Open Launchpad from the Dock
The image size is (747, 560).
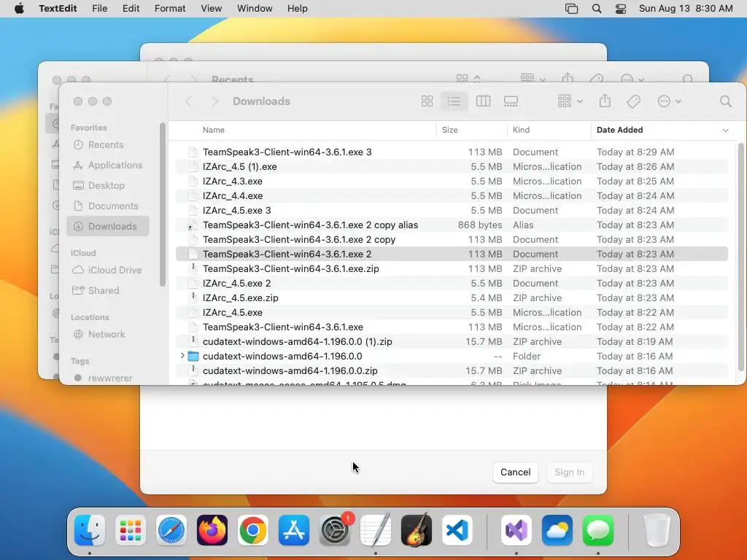[130, 530]
